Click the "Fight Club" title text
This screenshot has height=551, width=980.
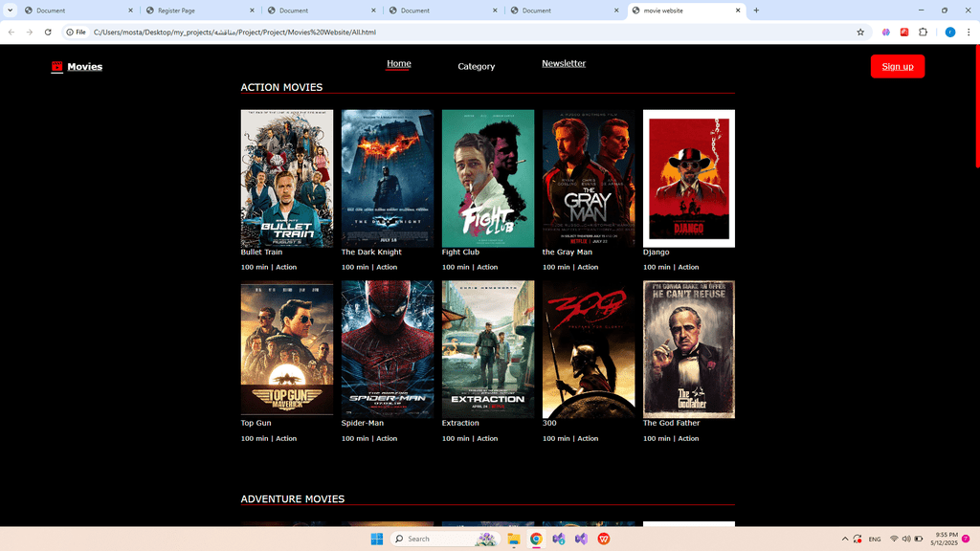[460, 252]
